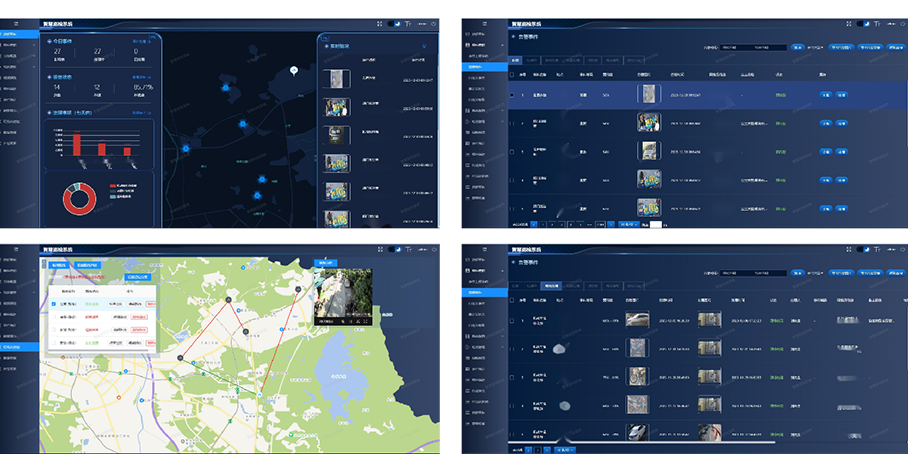Viewport: 908px width, 468px height.
Task: Click next page arrow in top-right pagination
Action: (x=612, y=225)
